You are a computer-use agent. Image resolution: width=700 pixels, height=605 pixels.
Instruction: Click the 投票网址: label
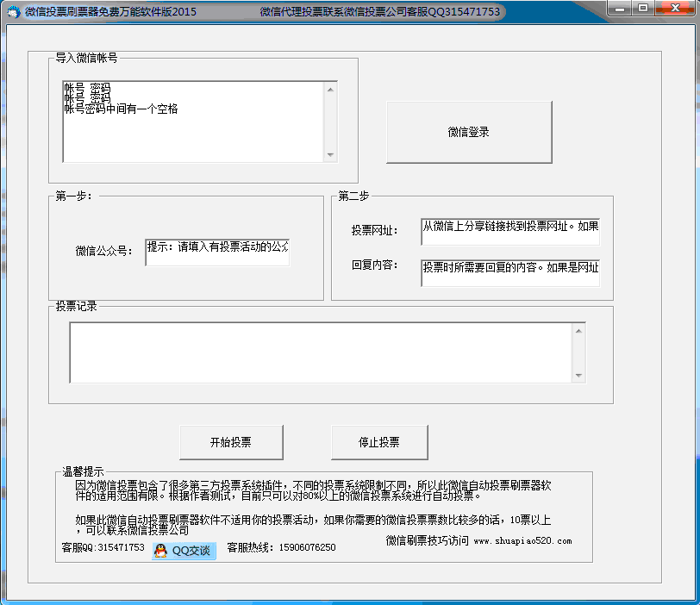[x=374, y=231]
